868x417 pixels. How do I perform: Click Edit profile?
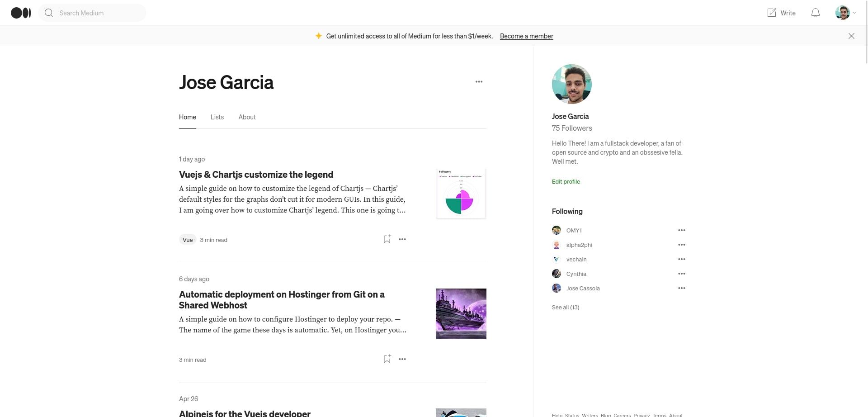(566, 181)
